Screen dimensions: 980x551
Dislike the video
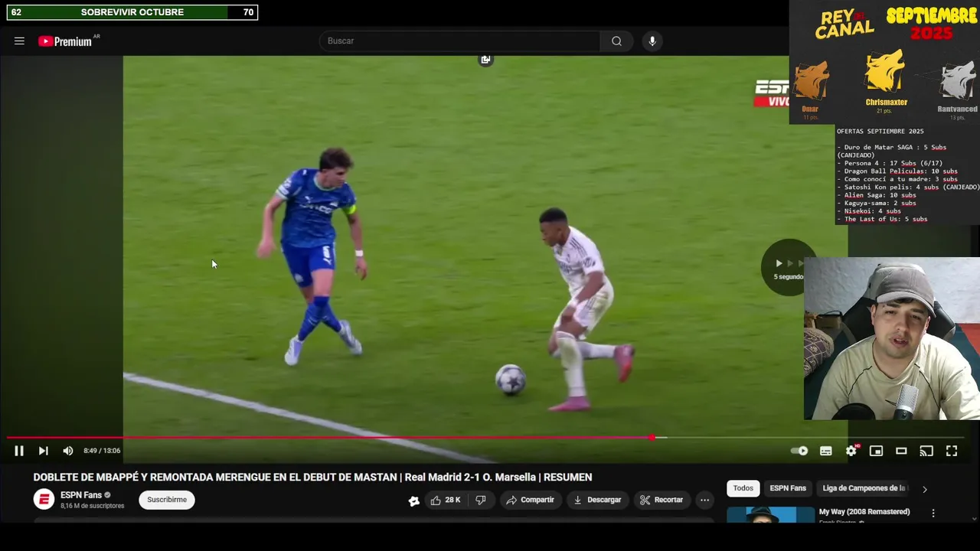pos(481,500)
